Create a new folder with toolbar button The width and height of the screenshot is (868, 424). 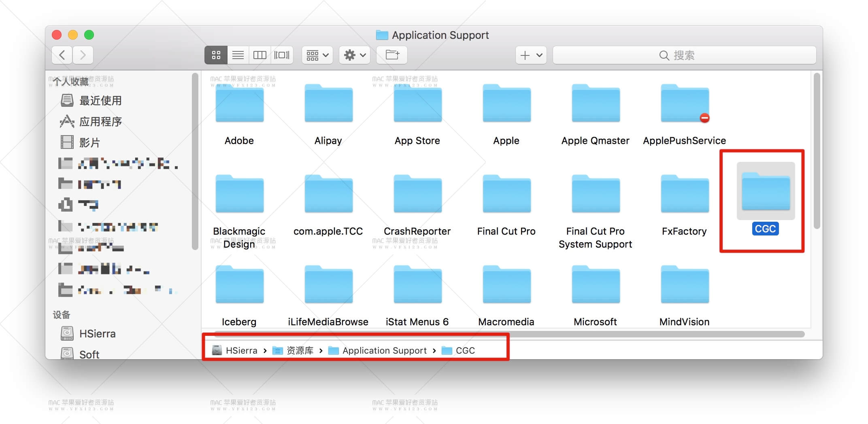[392, 55]
